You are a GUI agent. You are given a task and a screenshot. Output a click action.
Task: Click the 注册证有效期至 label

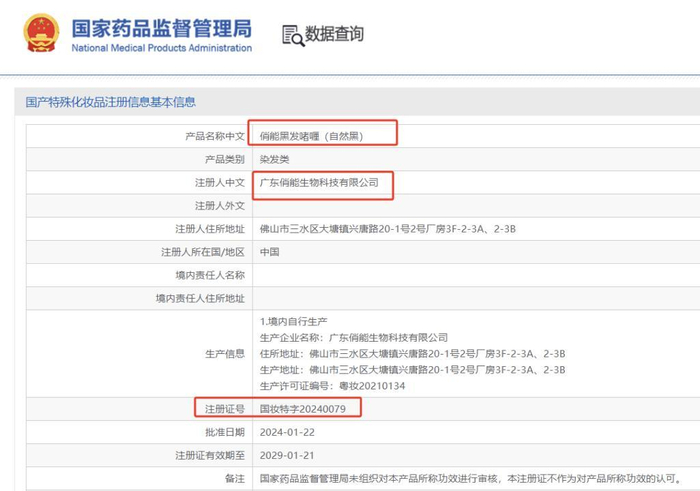point(210,455)
